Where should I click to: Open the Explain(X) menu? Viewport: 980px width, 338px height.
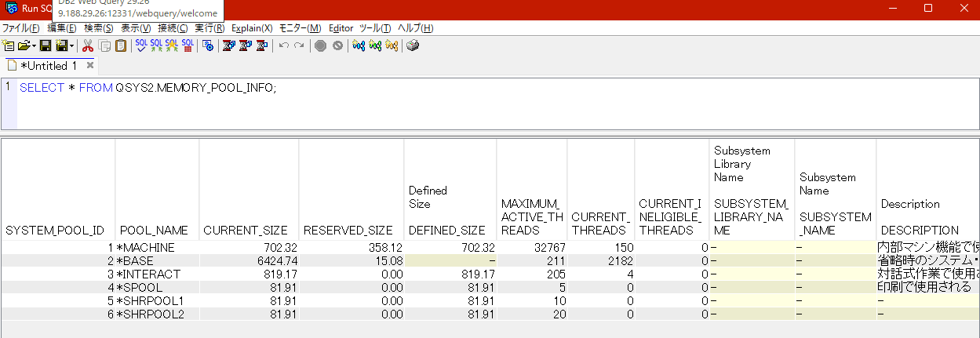point(252,28)
